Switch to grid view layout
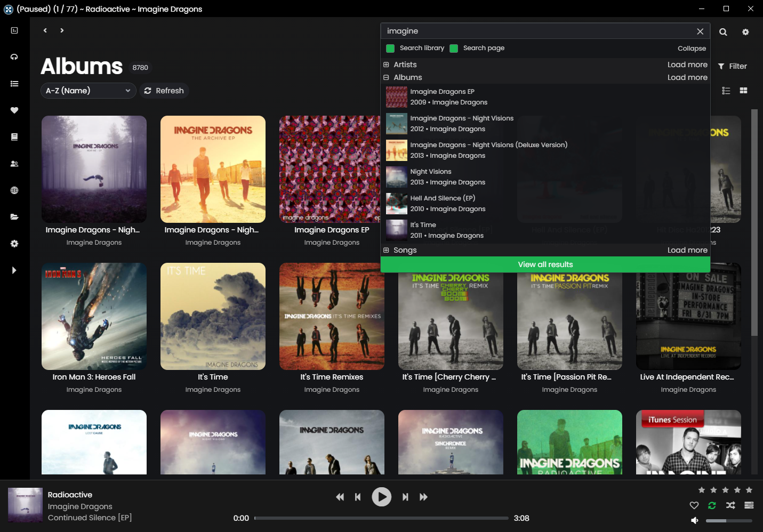 [743, 91]
